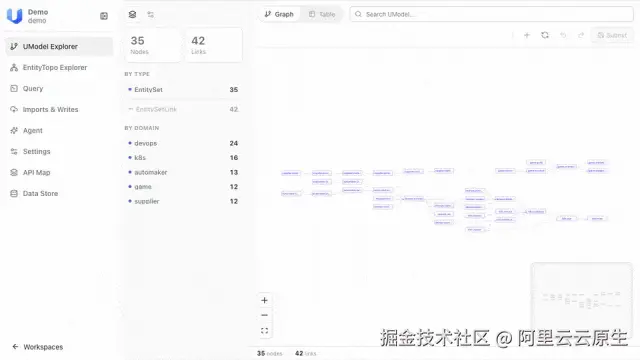Open UModel Explorer in sidebar
Image resolution: width=640 pixels, height=360 pixels.
pyautogui.click(x=59, y=47)
